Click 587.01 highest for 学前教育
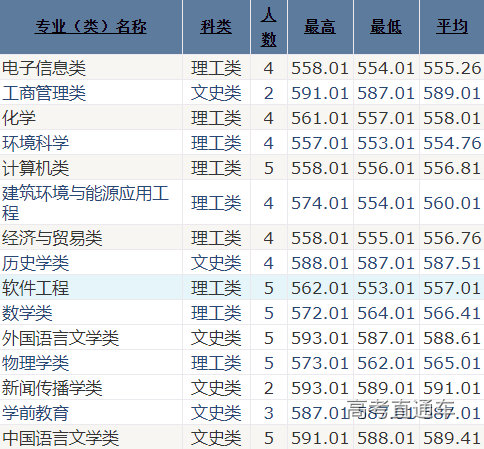Image resolution: width=484 pixels, height=449 pixels. pyautogui.click(x=320, y=413)
